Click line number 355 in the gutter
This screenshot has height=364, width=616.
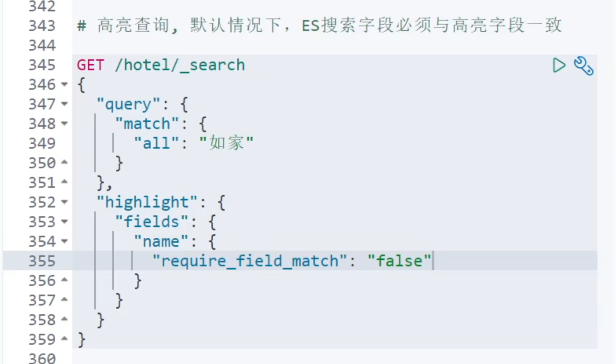(42, 261)
